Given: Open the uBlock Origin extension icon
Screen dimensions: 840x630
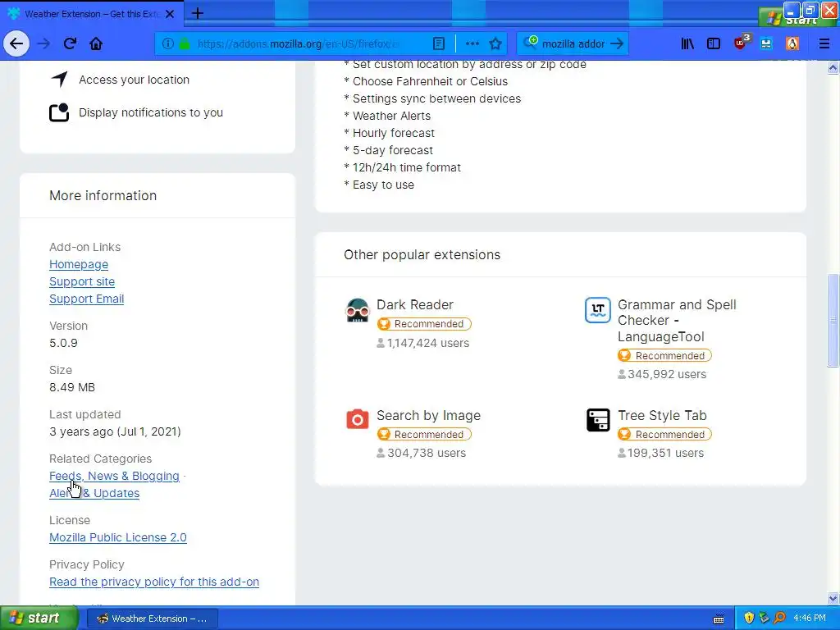Looking at the screenshot, I should point(742,43).
